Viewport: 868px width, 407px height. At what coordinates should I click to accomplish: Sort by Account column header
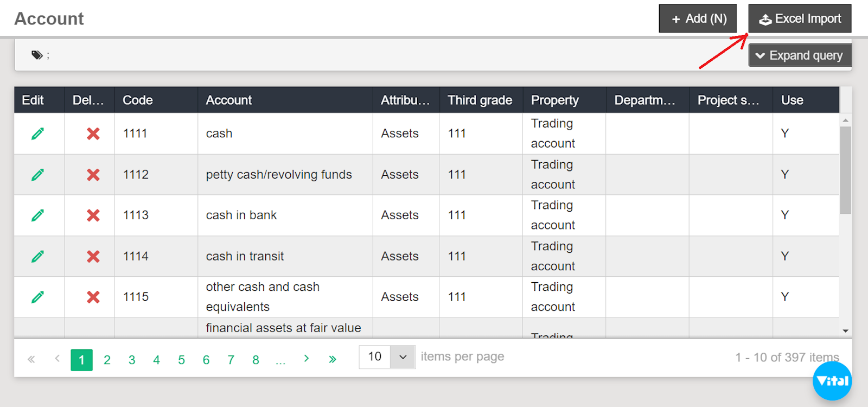[229, 100]
